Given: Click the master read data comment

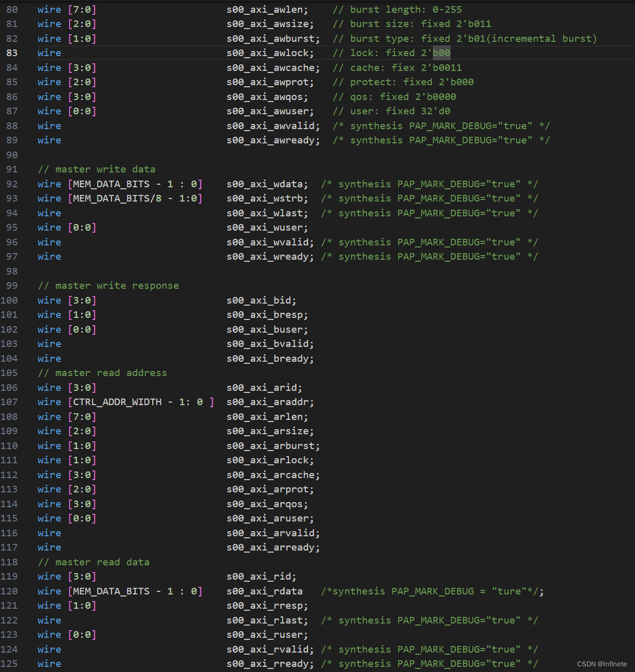Looking at the screenshot, I should (94, 562).
